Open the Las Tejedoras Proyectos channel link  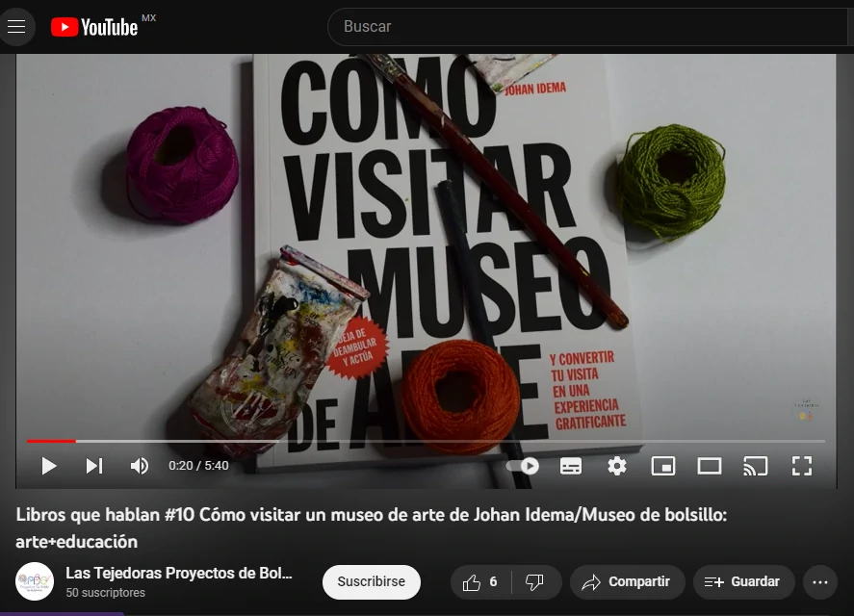point(179,573)
